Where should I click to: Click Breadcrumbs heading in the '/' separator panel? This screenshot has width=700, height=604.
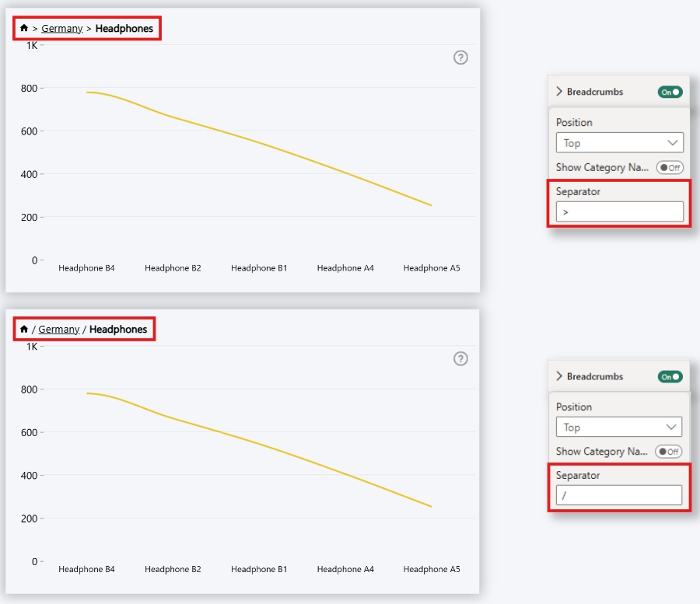[x=595, y=376]
